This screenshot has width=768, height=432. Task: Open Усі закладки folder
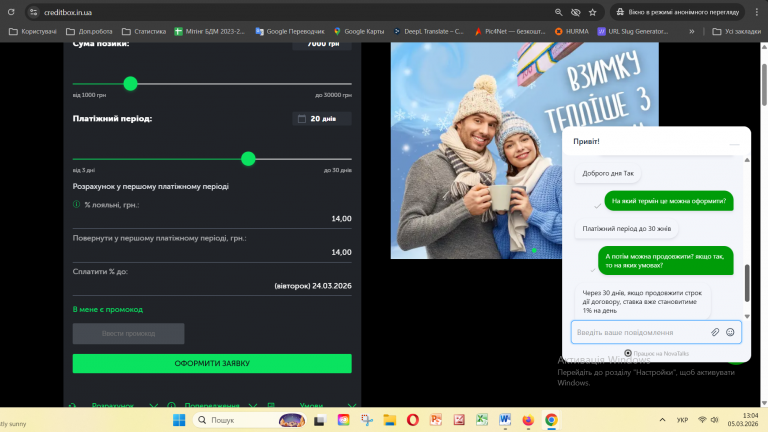[737, 31]
